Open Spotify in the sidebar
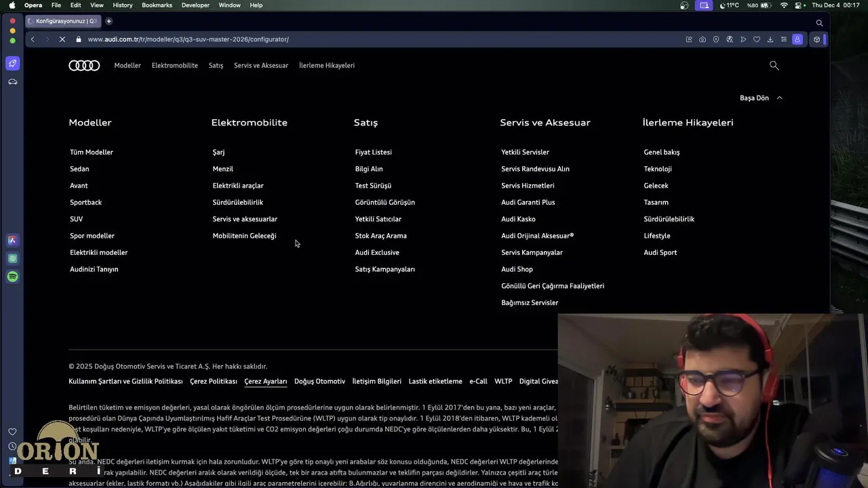 coord(12,277)
